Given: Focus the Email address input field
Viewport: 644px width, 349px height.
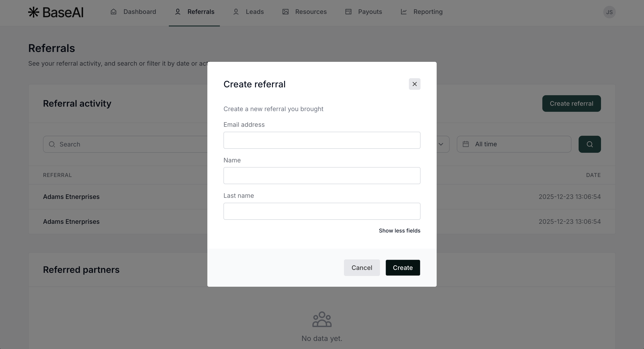Looking at the screenshot, I should click(x=322, y=140).
